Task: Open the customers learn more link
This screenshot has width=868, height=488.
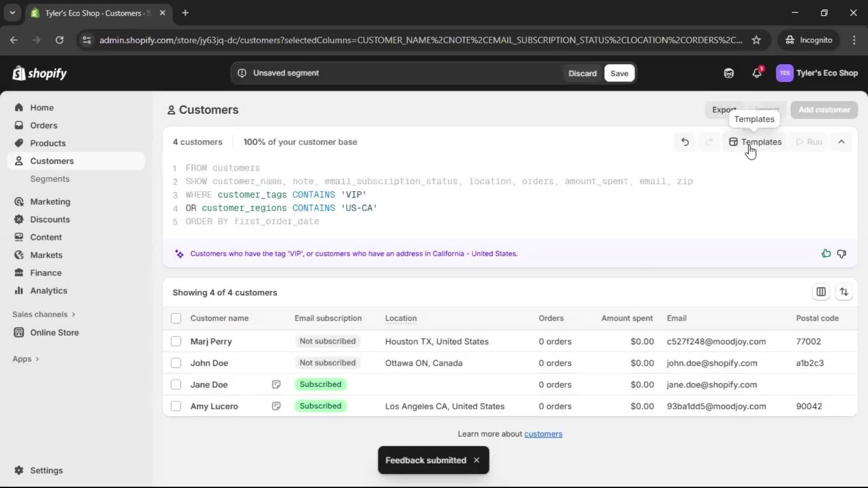Action: point(543,434)
